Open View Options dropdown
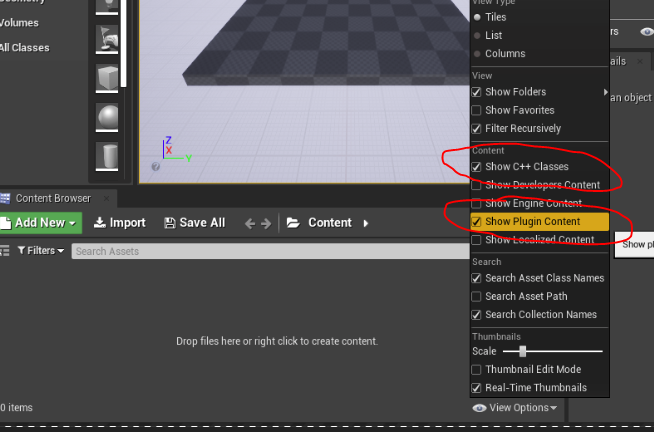Viewport: 654px width, 432px height. click(515, 408)
